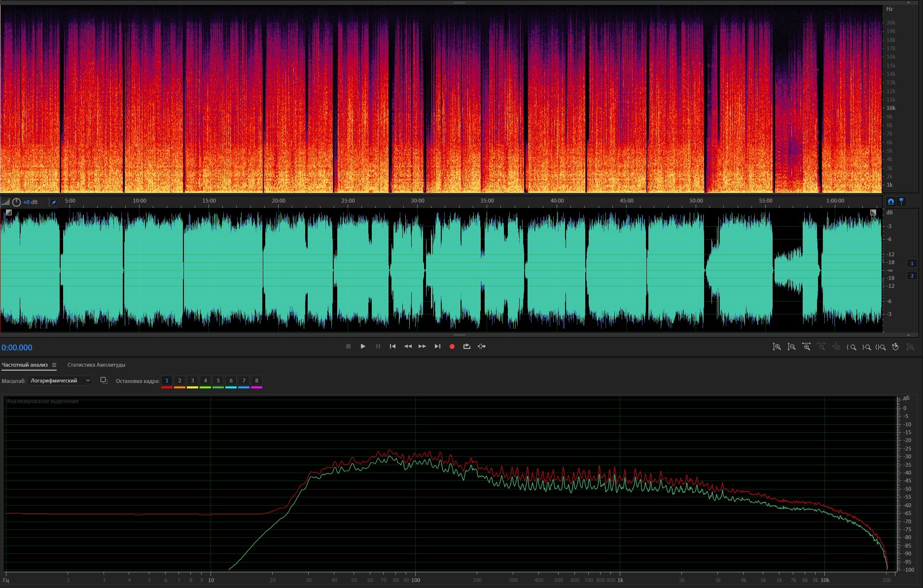This screenshot has width=923, height=588.
Task: Open Частотный анализ panel menu
Action: tap(54, 365)
